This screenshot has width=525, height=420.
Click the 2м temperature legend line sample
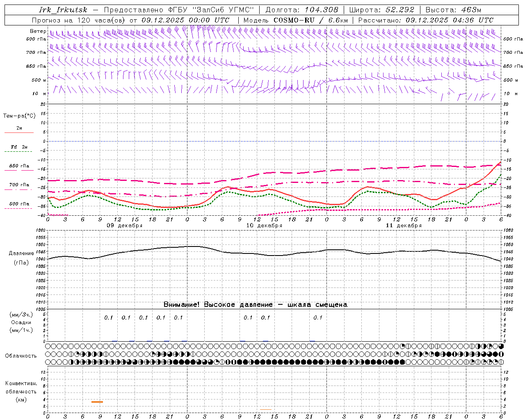(x=19, y=132)
